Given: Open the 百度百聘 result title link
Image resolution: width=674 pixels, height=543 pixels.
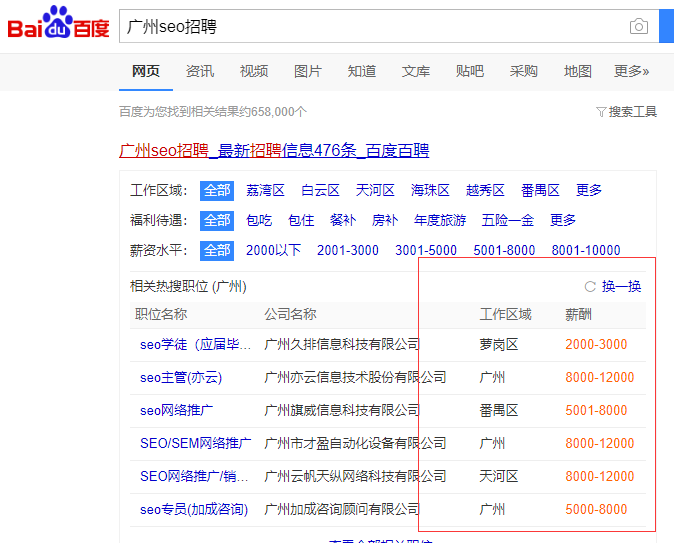Looking at the screenshot, I should (x=274, y=151).
